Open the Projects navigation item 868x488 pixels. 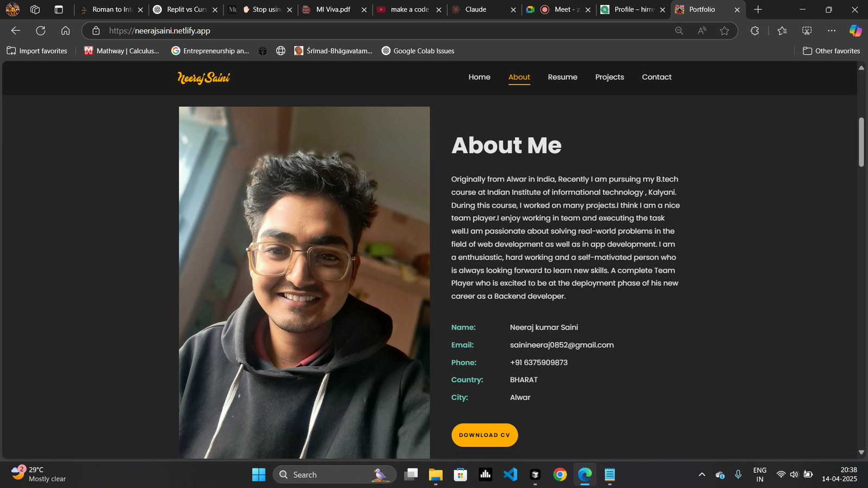[609, 77]
